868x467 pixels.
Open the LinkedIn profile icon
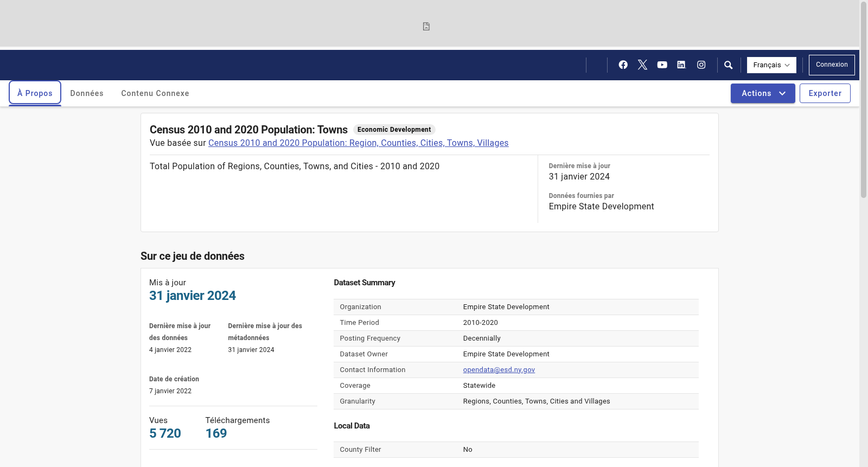coord(681,65)
